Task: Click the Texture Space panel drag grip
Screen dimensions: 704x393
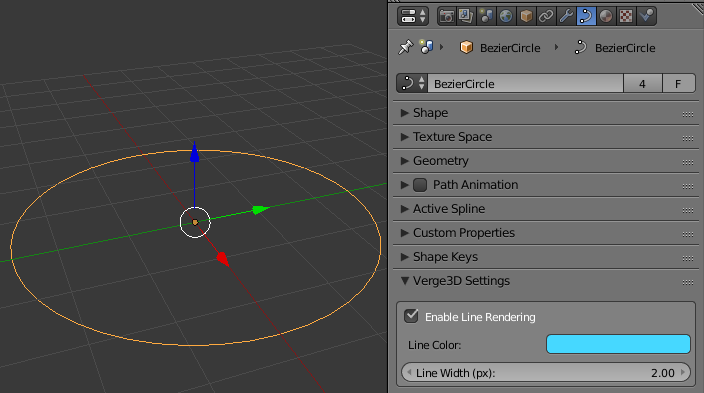Action: click(x=688, y=138)
